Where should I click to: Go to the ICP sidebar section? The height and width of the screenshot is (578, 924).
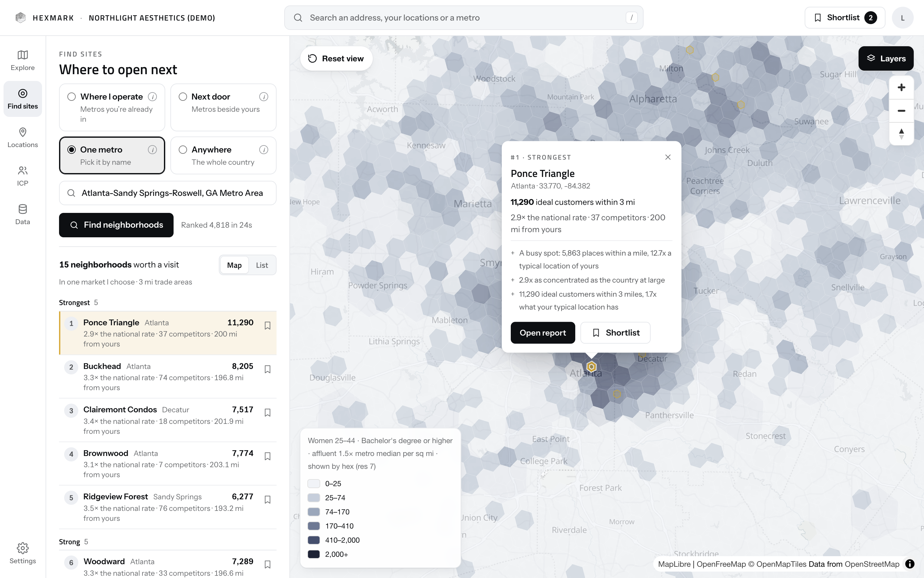[22, 176]
